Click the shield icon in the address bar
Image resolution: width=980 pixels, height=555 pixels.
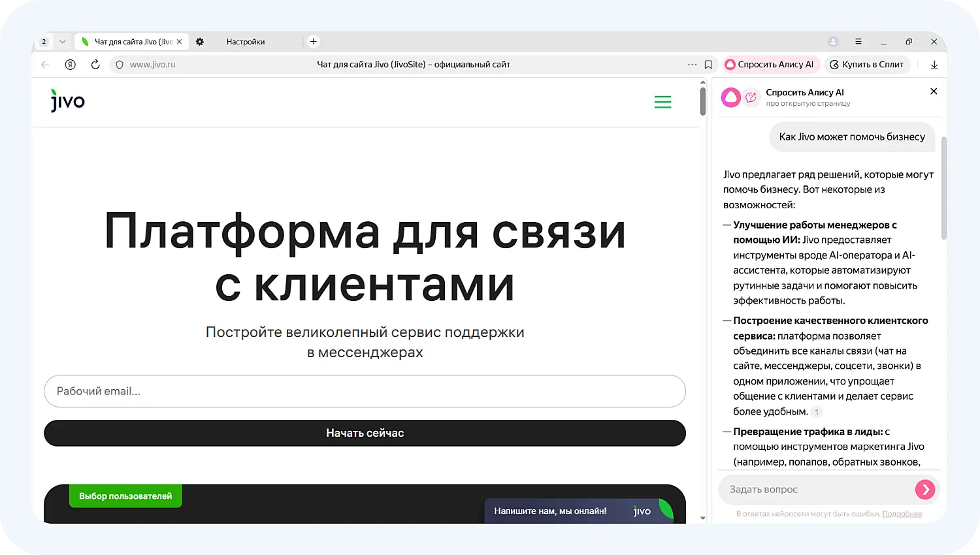pos(119,65)
